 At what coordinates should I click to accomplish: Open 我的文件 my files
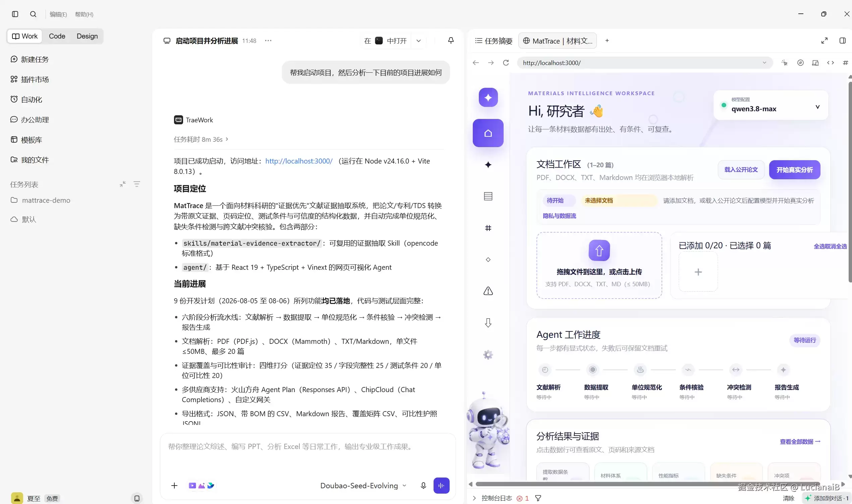pyautogui.click(x=30, y=160)
